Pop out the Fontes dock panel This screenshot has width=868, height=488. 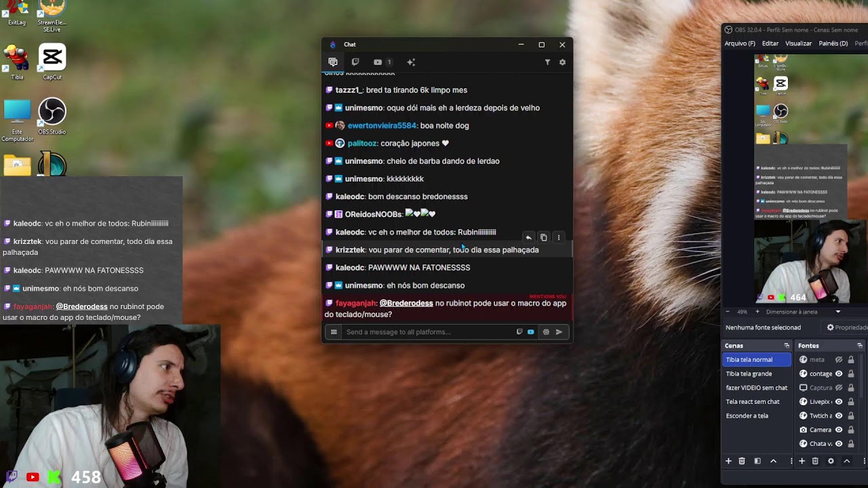click(x=859, y=346)
